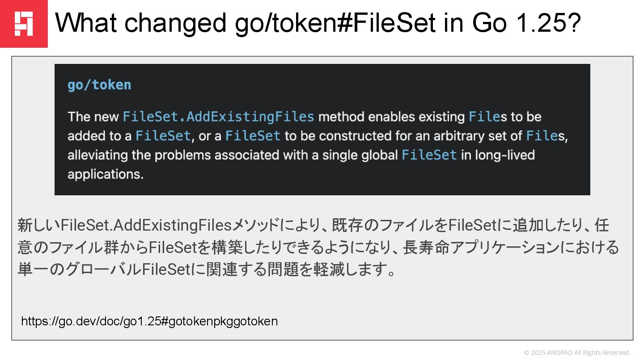Viewport: 644px width, 362px height.
Task: Click the Japanese text starting with 新しいFileSet.AddExistingFiles
Action: [313, 226]
